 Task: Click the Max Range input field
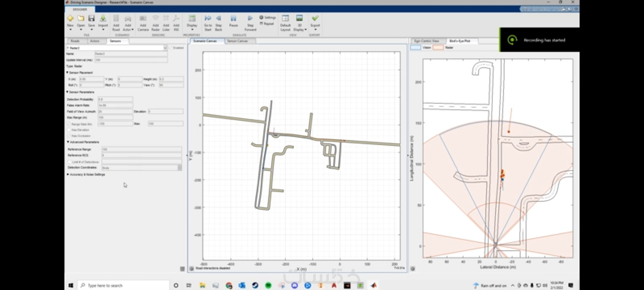(x=115, y=118)
